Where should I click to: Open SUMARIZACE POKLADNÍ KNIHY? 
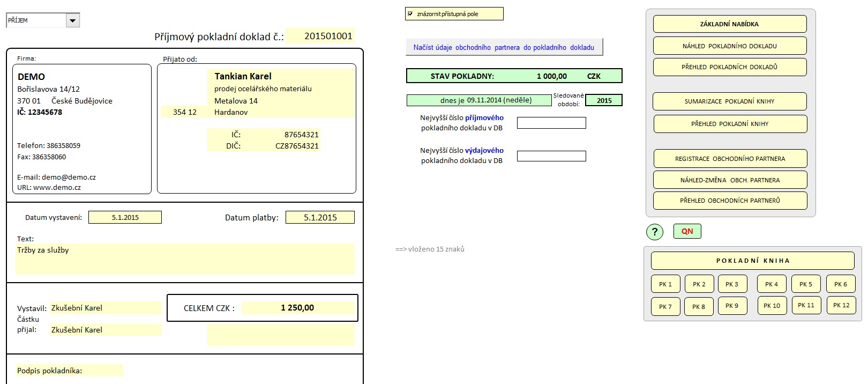[729, 101]
